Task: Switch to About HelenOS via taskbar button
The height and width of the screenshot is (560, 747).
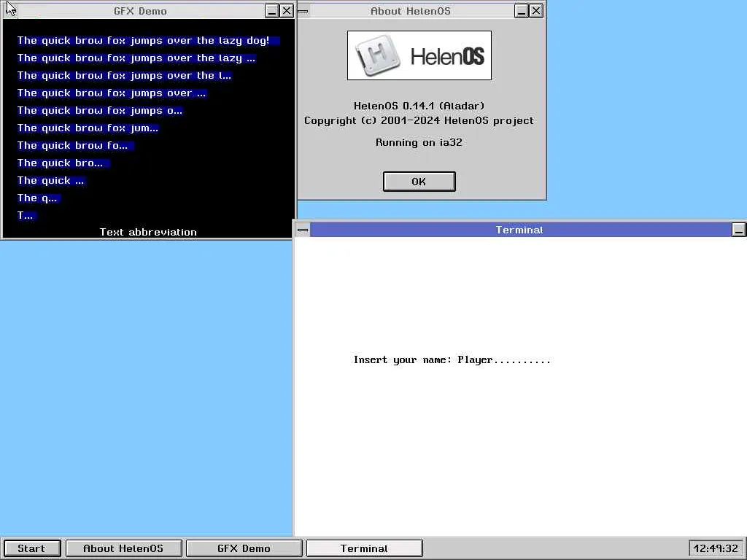Action: [x=123, y=548]
